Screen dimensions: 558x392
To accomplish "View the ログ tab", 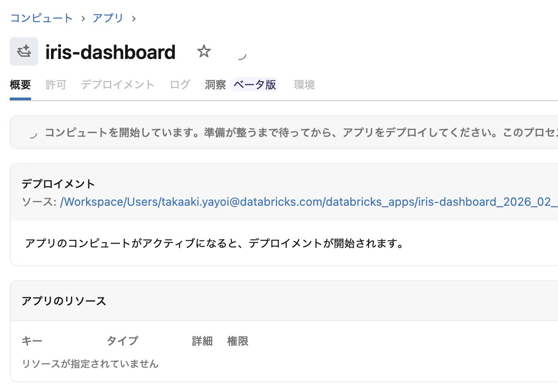I will click(179, 84).
